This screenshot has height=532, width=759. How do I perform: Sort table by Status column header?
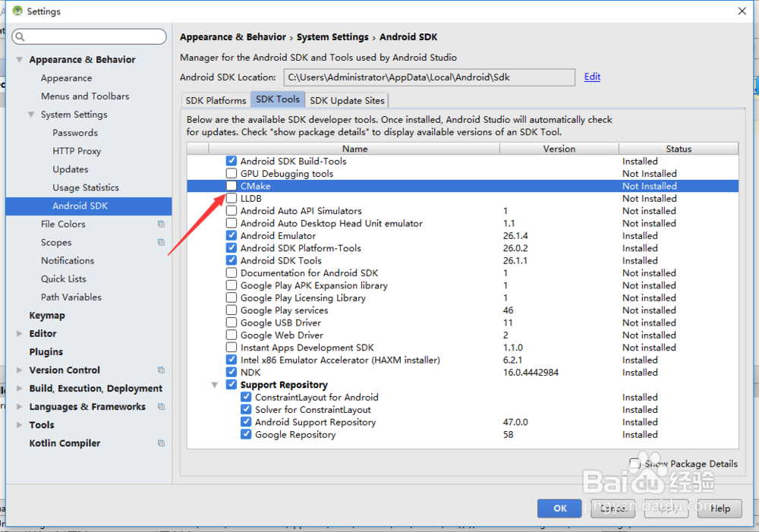[679, 149]
